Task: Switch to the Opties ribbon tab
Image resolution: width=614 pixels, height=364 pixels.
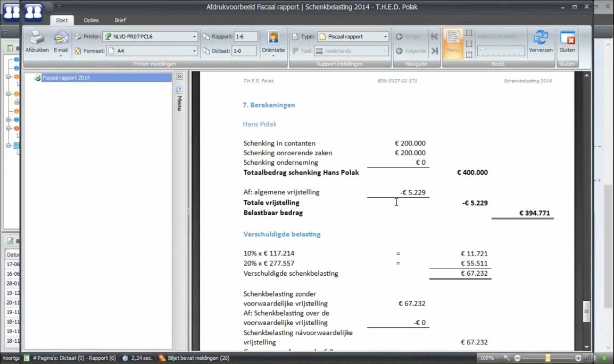Action: pyautogui.click(x=91, y=20)
